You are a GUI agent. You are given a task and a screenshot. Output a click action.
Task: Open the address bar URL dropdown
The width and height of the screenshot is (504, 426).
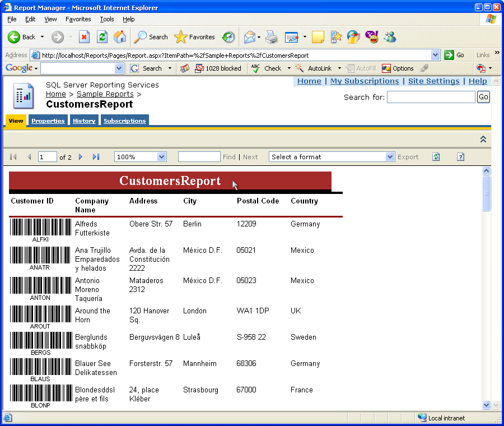point(435,55)
